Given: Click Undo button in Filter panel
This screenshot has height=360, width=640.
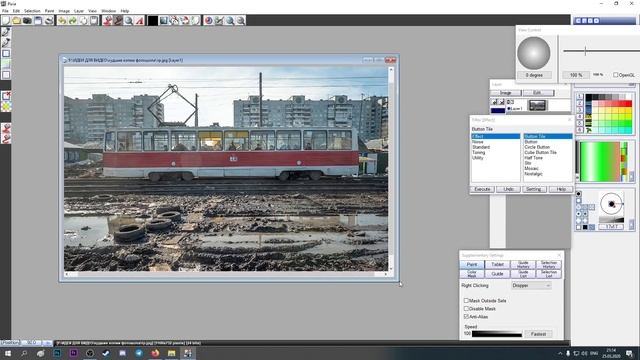Looking at the screenshot, I should (508, 189).
